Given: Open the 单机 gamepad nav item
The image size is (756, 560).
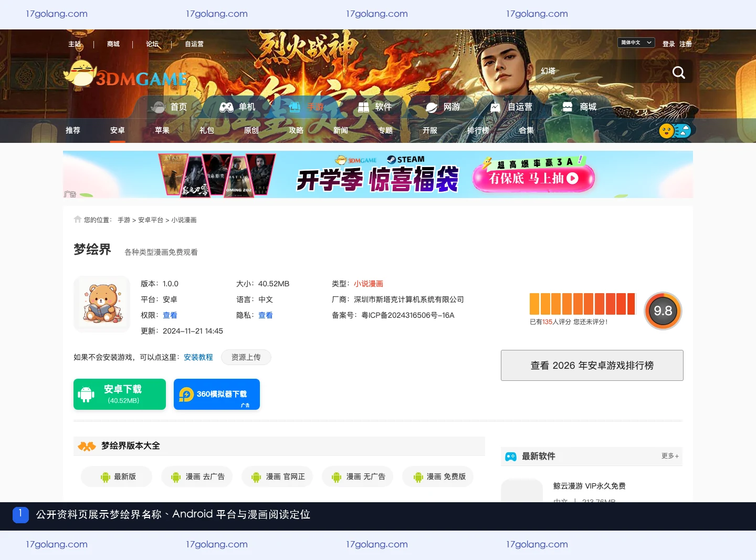Looking at the screenshot, I should 237,107.
